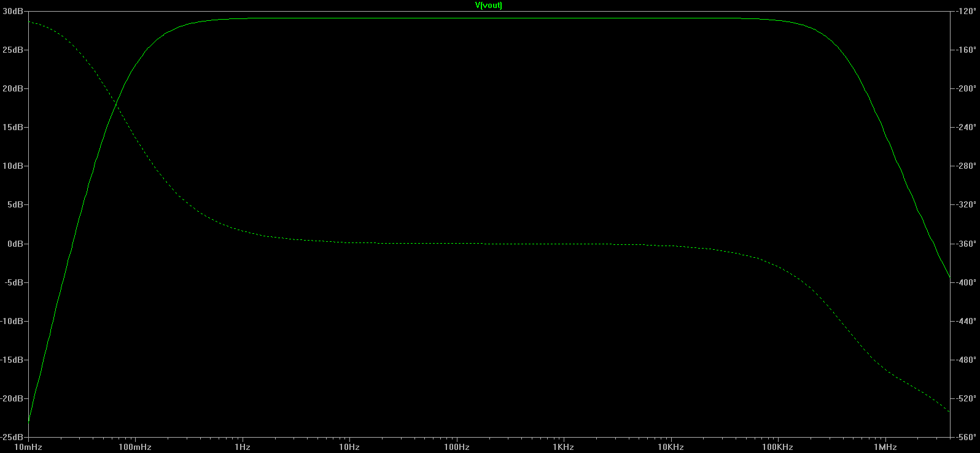Click the 20dB magnitude axis label
980x453 pixels.
click(12, 88)
